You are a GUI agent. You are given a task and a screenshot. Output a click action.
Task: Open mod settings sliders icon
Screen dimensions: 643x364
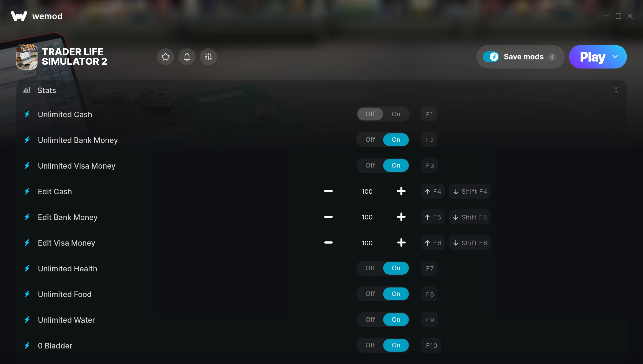tap(208, 57)
